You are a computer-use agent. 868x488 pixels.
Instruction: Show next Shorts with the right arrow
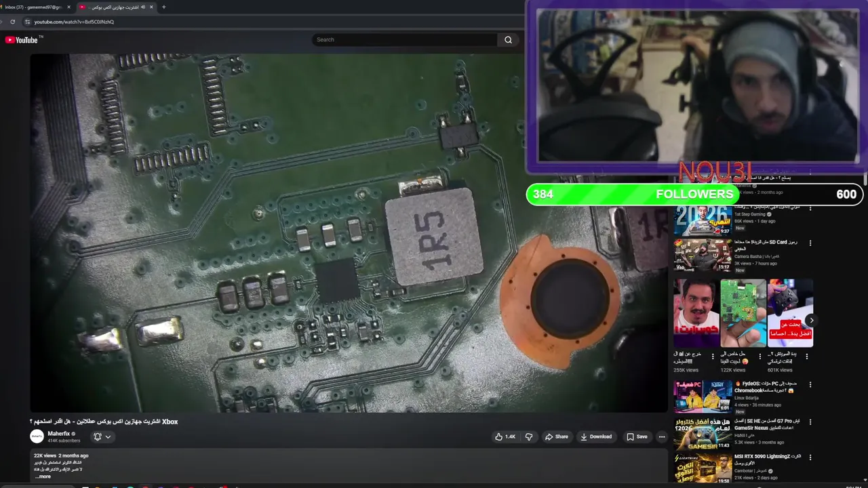pyautogui.click(x=812, y=321)
